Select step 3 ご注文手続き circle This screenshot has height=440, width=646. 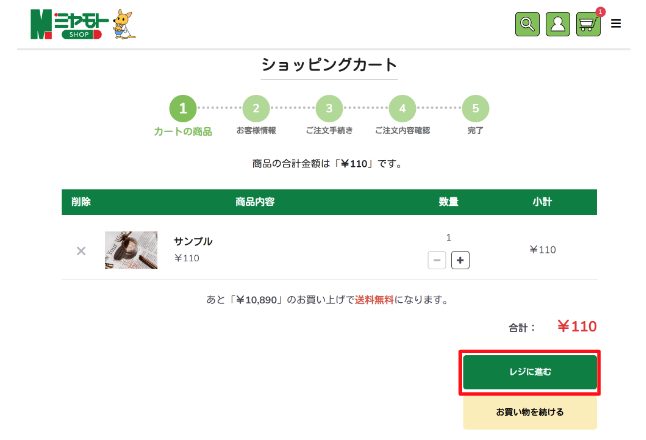point(329,108)
